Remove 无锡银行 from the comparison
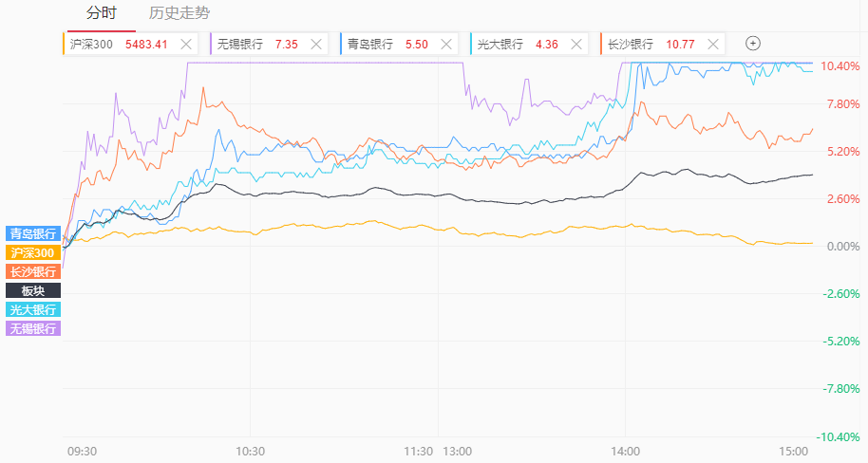Image resolution: width=868 pixels, height=463 pixels. coord(316,45)
